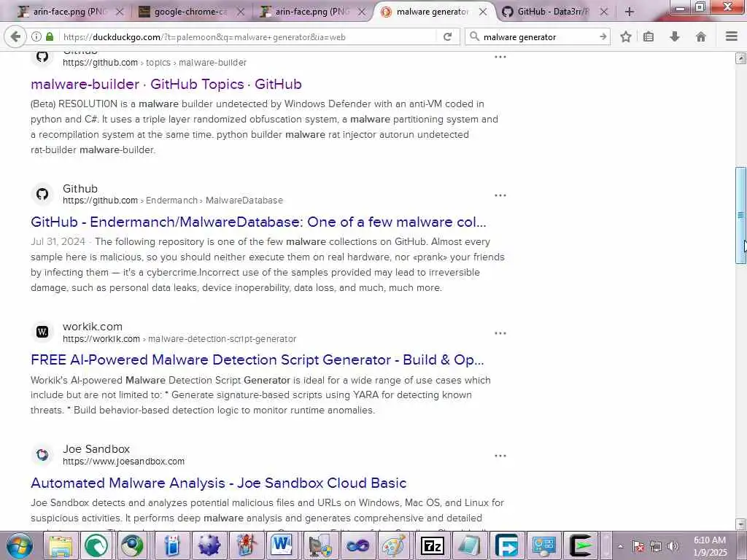Reload the page with the refresh icon

pyautogui.click(x=447, y=36)
